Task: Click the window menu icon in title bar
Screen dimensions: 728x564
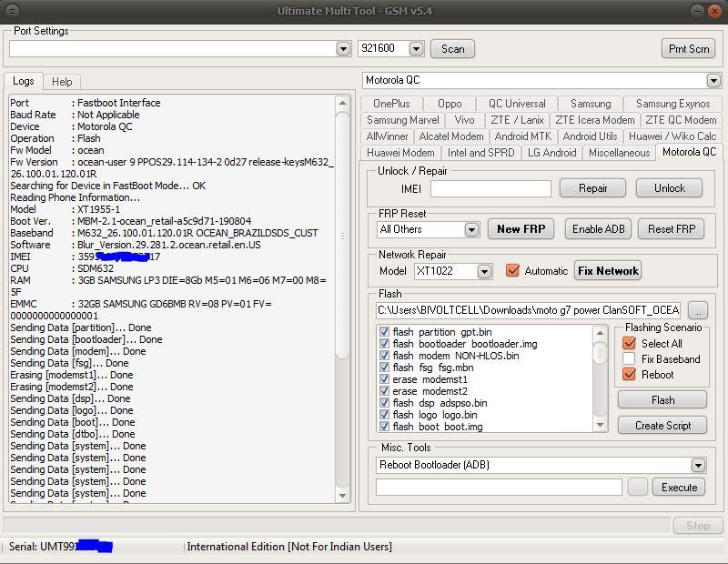Action: click(12, 10)
